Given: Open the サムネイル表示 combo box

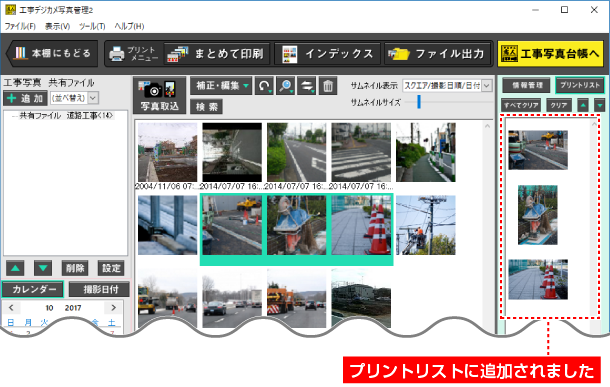Looking at the screenshot, I should pyautogui.click(x=447, y=86).
